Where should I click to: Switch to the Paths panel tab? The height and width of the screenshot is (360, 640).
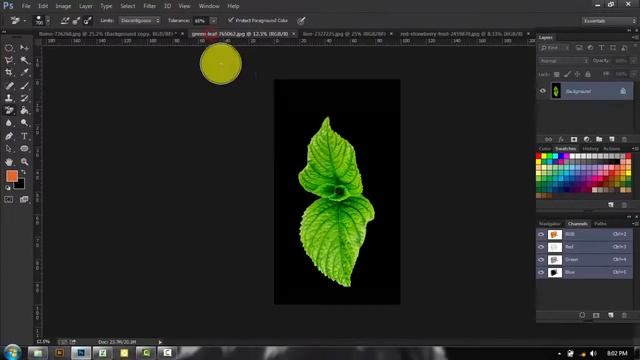[x=600, y=224]
